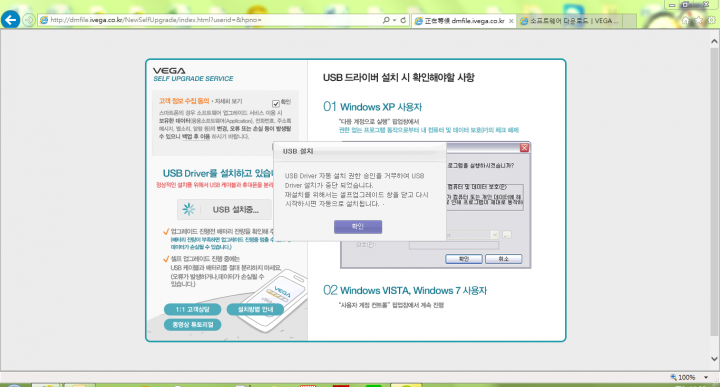
Task: Switch to the 소프트웨어 다운로드 | VEGA tab
Action: 570,21
